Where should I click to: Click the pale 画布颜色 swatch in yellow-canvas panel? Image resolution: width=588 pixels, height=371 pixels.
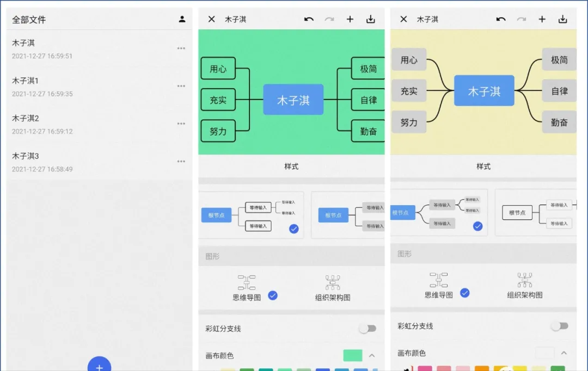point(544,353)
